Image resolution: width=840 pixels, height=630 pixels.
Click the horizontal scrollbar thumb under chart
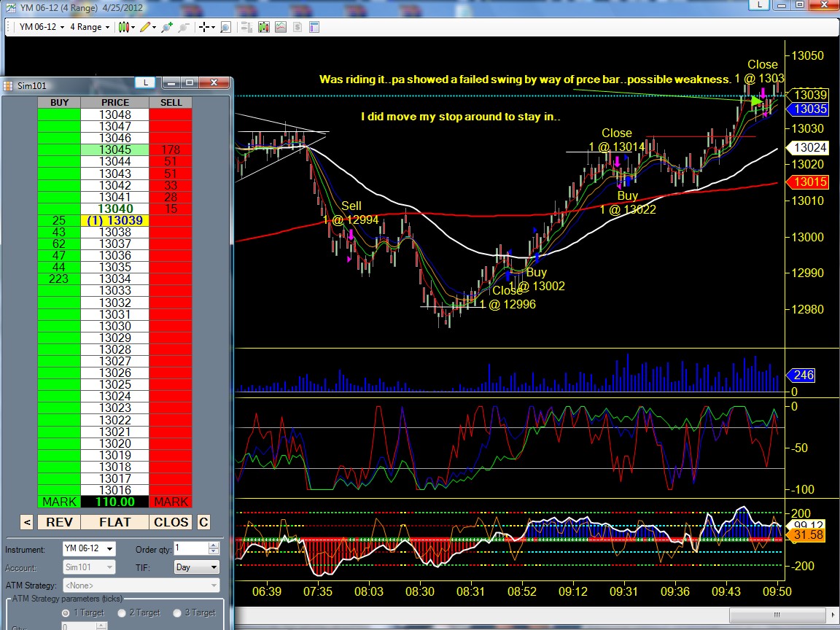point(777,615)
